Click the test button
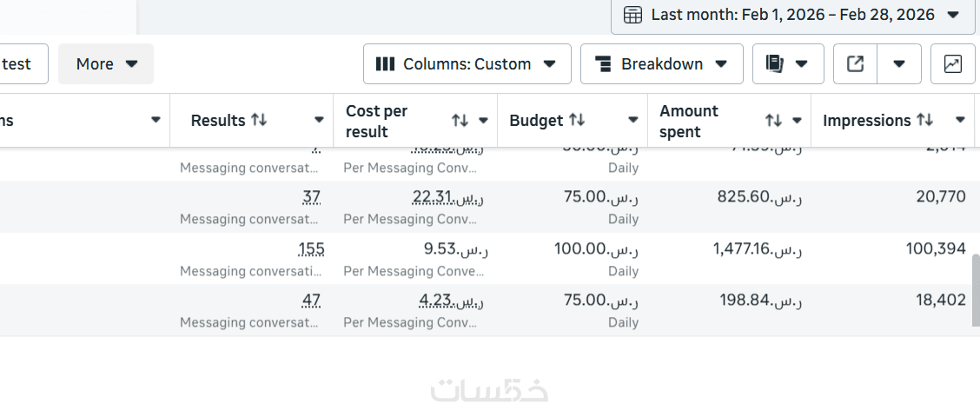This screenshot has height=410, width=980. (17, 64)
